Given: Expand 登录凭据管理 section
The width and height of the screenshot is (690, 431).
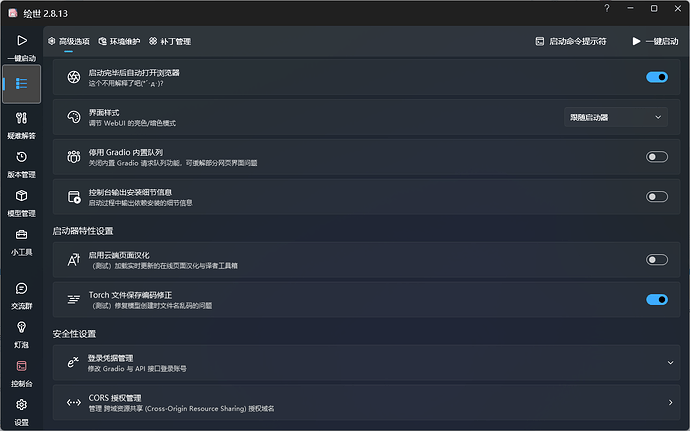Looking at the screenshot, I should point(367,363).
